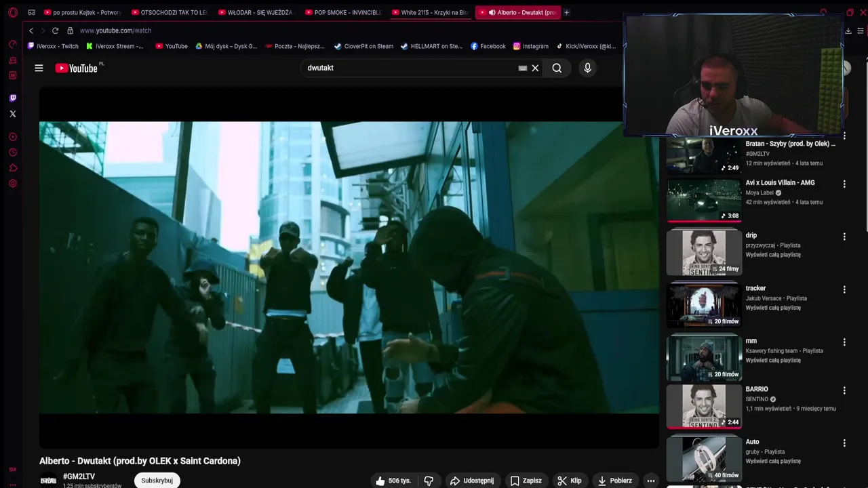Screen dimensions: 868x488
Task: Clear the search query with X
Action: (535, 68)
